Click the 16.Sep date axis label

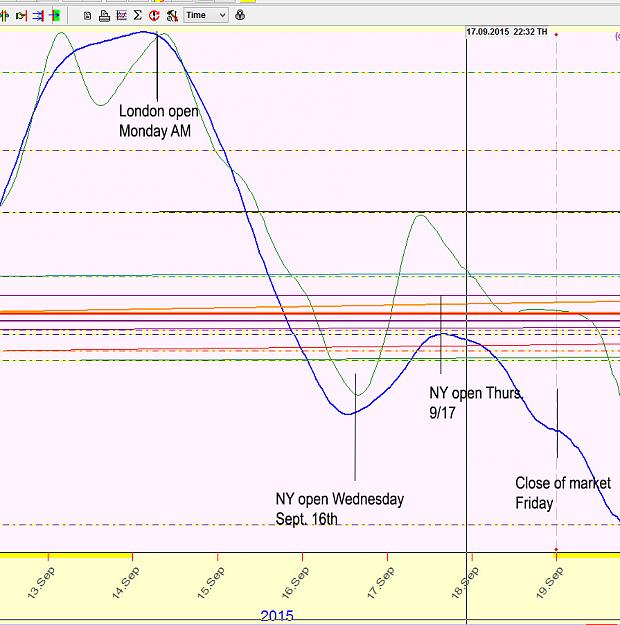[x=295, y=583]
